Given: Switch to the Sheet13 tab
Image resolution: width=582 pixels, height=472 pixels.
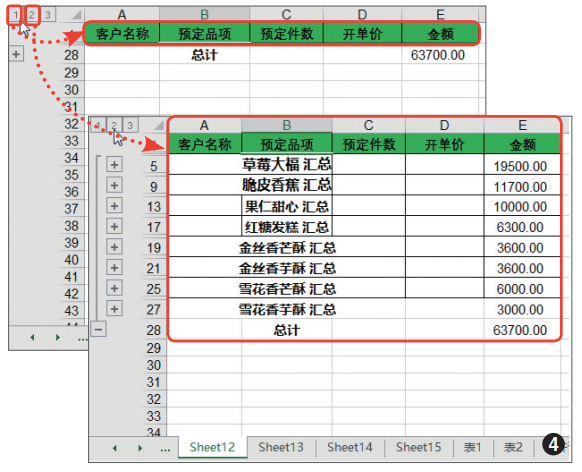Looking at the screenshot, I should 281,447.
